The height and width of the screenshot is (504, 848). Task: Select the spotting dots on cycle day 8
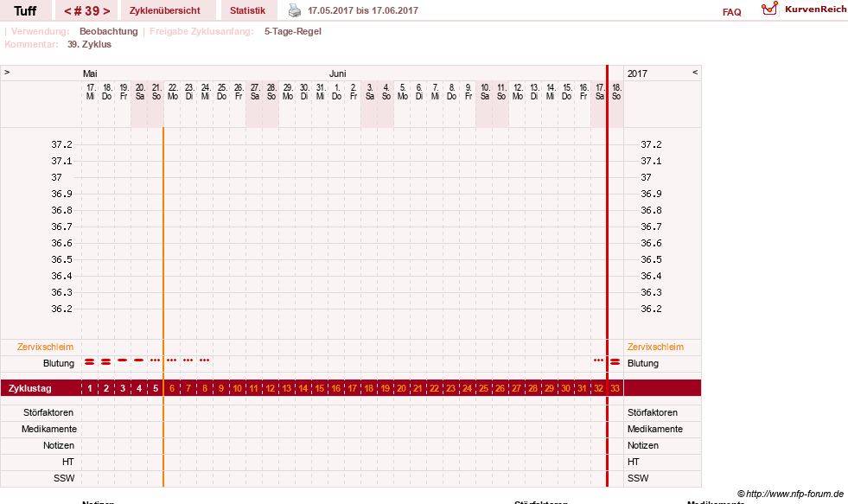click(x=204, y=360)
